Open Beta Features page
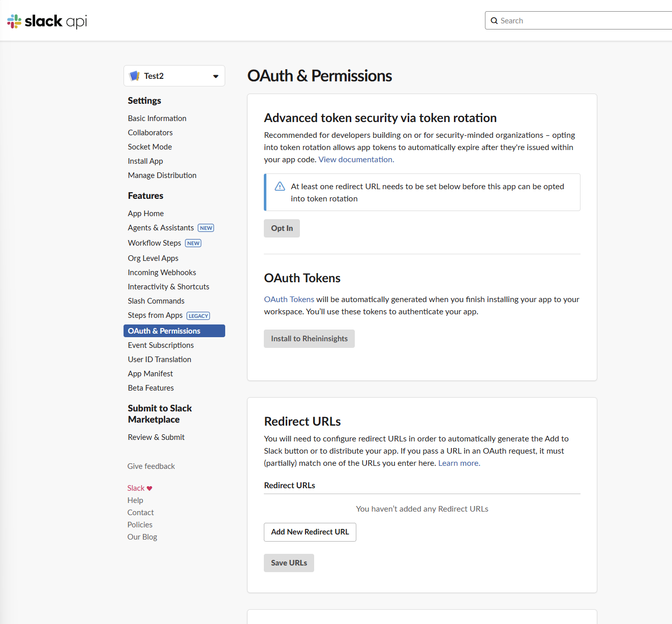 pyautogui.click(x=151, y=388)
